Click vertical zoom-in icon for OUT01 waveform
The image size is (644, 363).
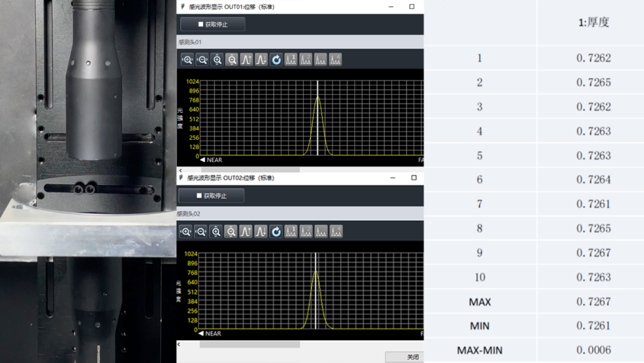pos(217,60)
